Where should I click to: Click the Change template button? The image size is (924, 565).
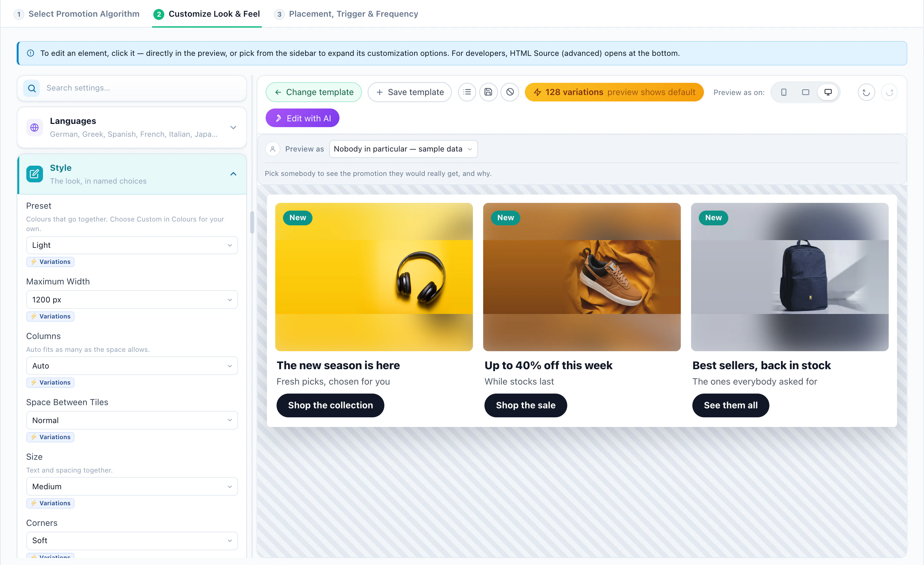[314, 92]
